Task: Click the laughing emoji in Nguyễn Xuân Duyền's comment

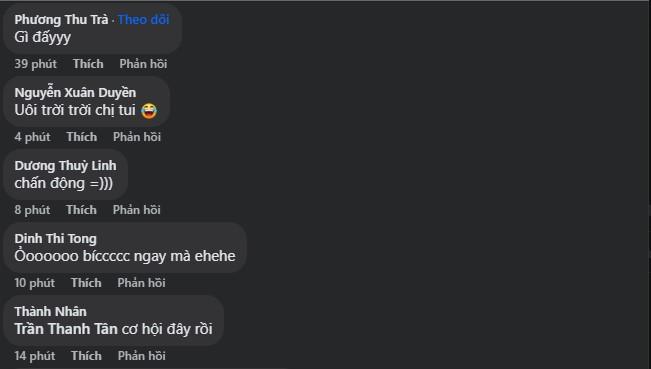Action: (x=149, y=111)
